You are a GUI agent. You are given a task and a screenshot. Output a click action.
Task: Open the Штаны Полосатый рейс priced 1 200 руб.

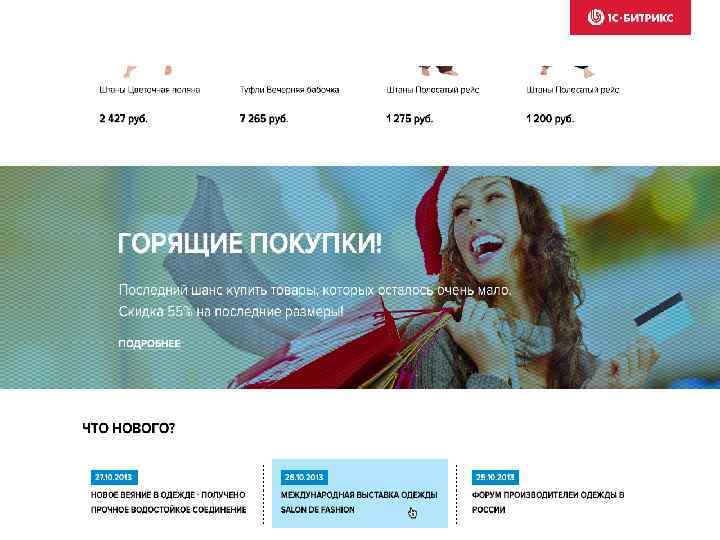click(573, 90)
